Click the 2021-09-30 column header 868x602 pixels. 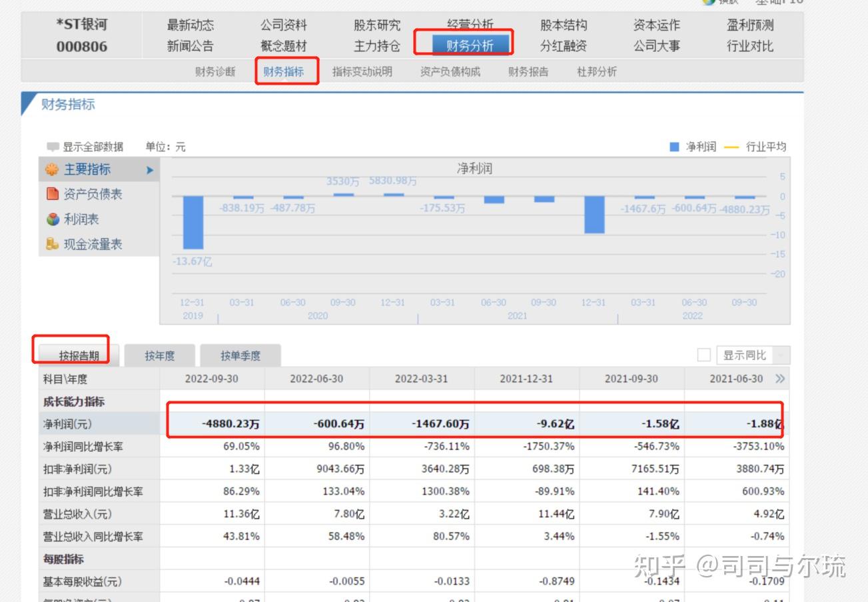pyautogui.click(x=632, y=379)
